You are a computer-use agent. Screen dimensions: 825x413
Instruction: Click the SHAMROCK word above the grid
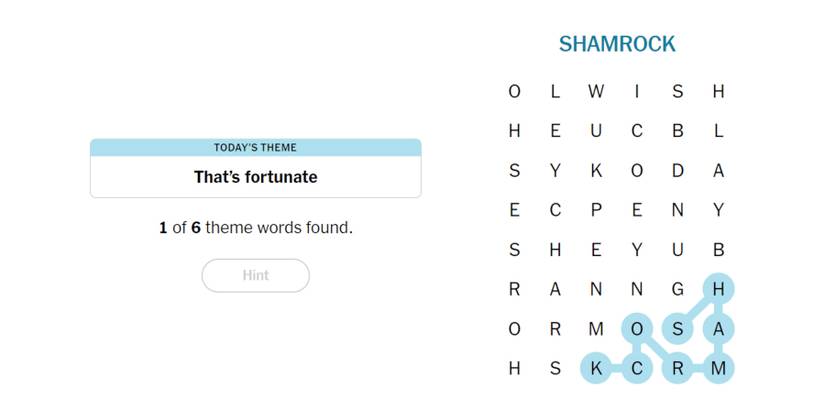617,44
